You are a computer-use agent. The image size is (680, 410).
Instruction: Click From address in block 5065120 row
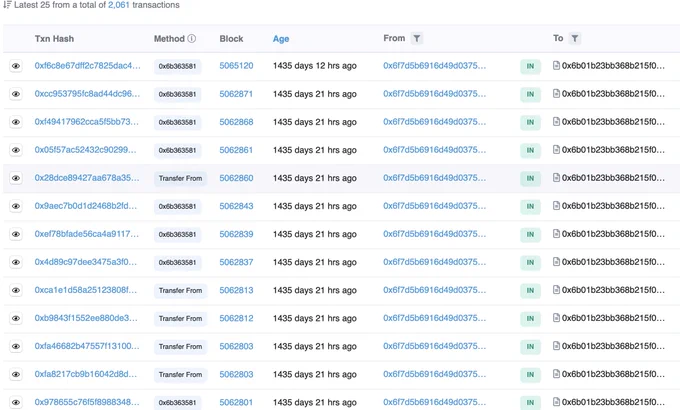tap(435, 66)
